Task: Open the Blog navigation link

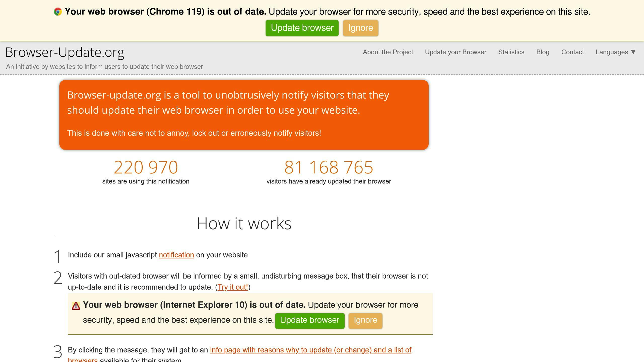Action: click(x=543, y=52)
